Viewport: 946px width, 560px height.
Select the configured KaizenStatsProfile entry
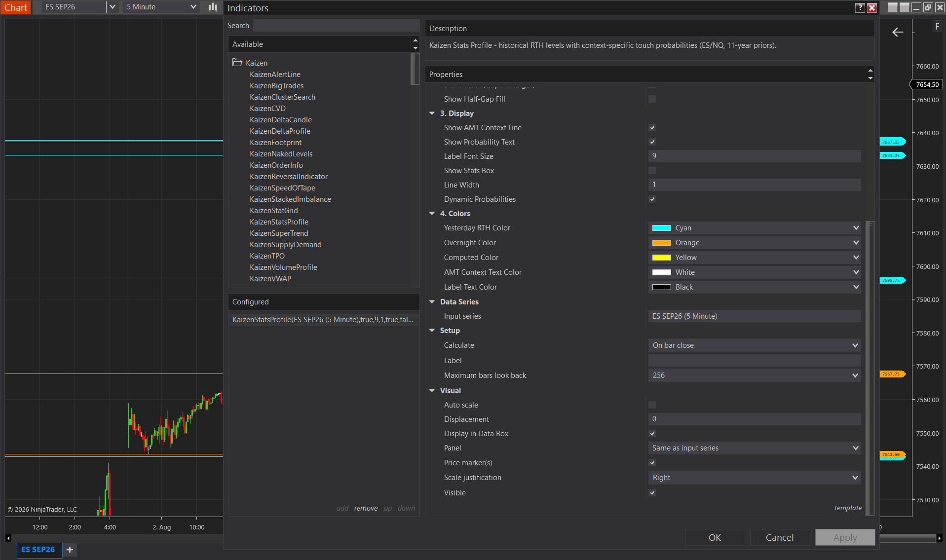point(324,320)
